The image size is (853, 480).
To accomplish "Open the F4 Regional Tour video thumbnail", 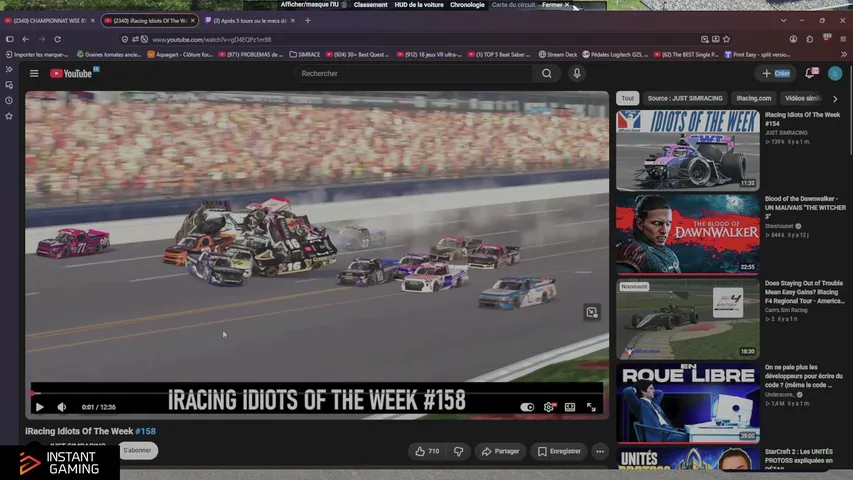I will tap(688, 319).
